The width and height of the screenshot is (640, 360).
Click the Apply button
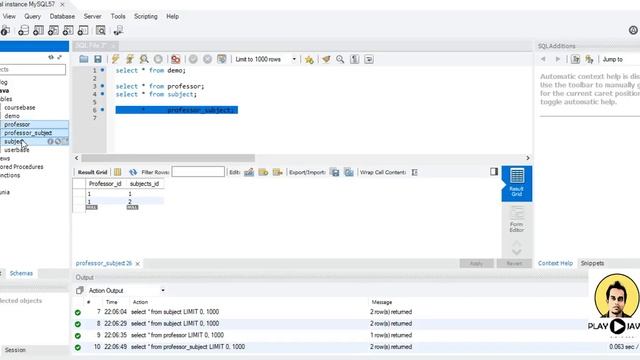click(x=476, y=263)
